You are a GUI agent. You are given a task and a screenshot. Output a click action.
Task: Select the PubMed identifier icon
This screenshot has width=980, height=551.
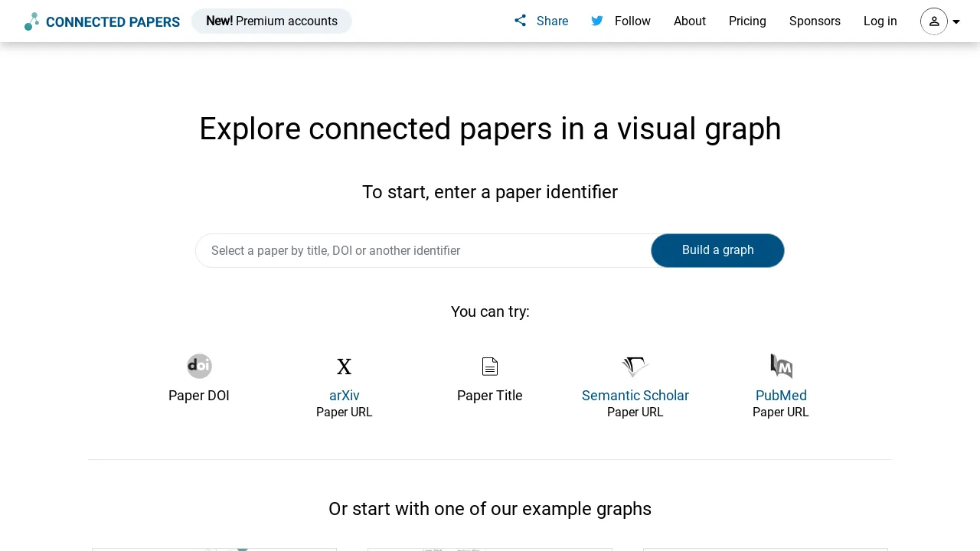click(x=781, y=366)
